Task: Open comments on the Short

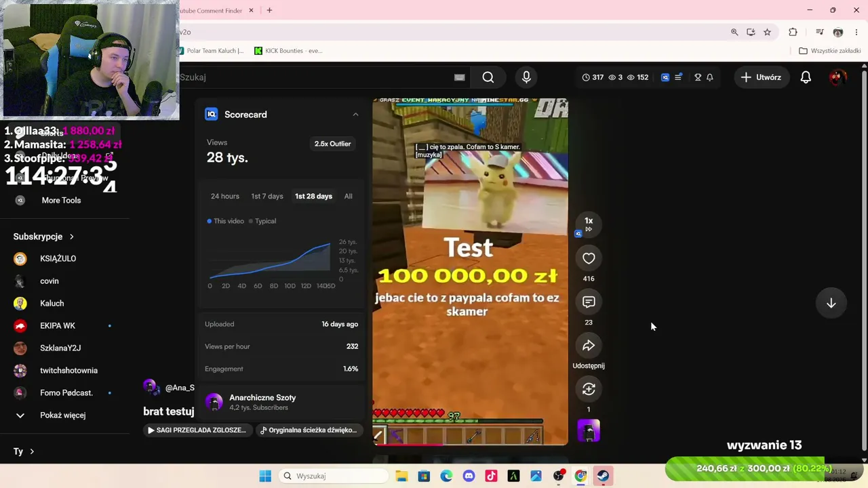Action: 589,302
